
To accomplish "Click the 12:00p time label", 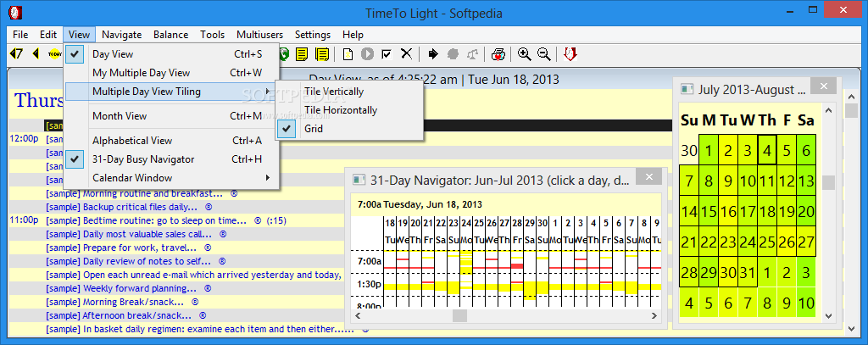I will tap(24, 139).
